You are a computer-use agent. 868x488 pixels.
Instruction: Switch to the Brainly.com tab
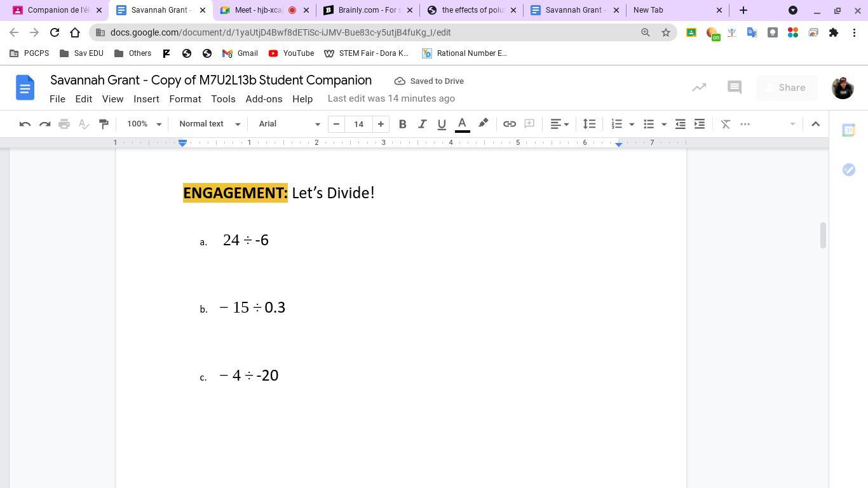pos(368,10)
